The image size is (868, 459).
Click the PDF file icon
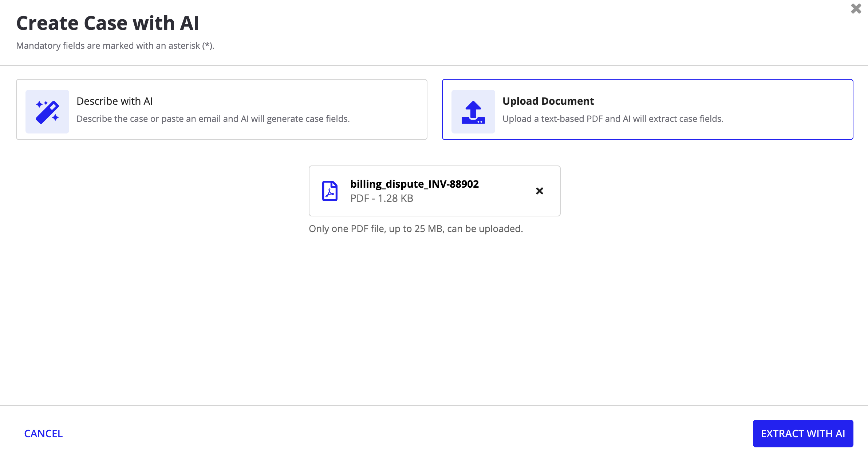tap(330, 191)
